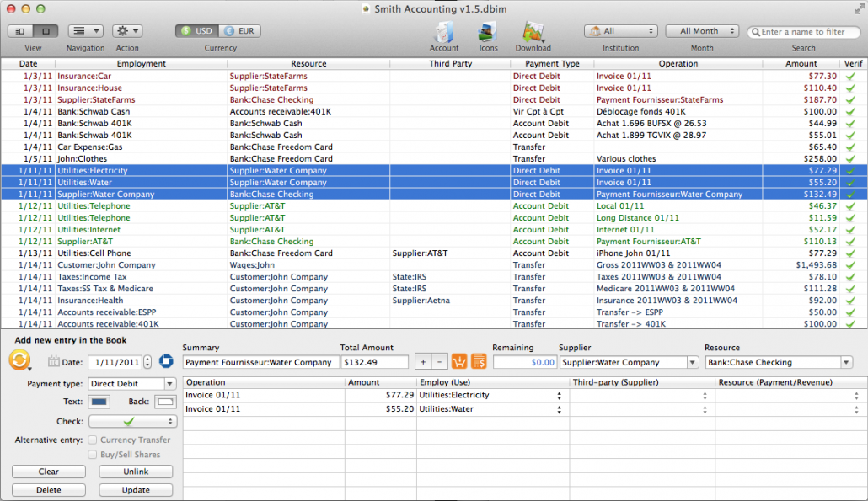868x501 pixels.
Task: Enable the Currency Transfer checkbox
Action: [93, 440]
